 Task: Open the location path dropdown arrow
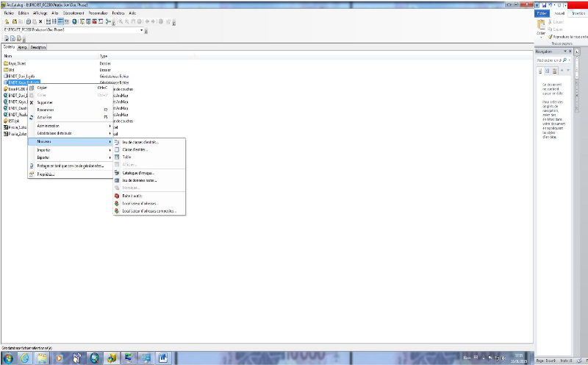141,30
